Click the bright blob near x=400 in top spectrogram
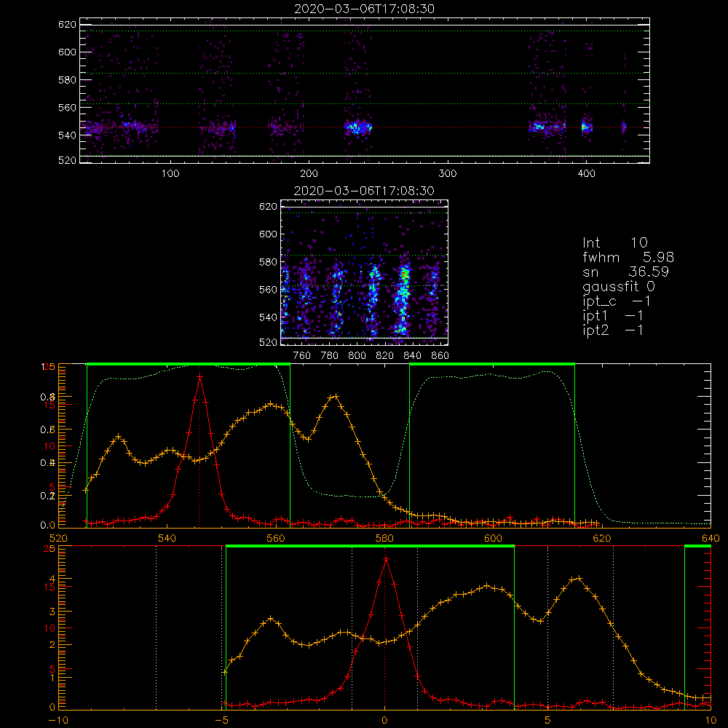Image resolution: width=728 pixels, height=728 pixels. [586, 126]
